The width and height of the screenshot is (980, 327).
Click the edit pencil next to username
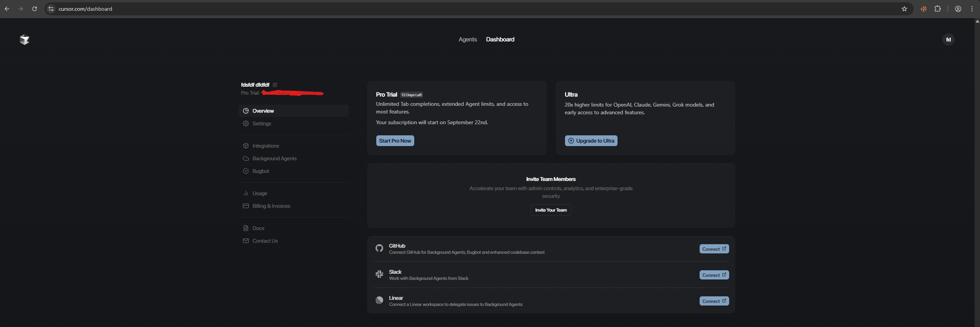pyautogui.click(x=275, y=85)
